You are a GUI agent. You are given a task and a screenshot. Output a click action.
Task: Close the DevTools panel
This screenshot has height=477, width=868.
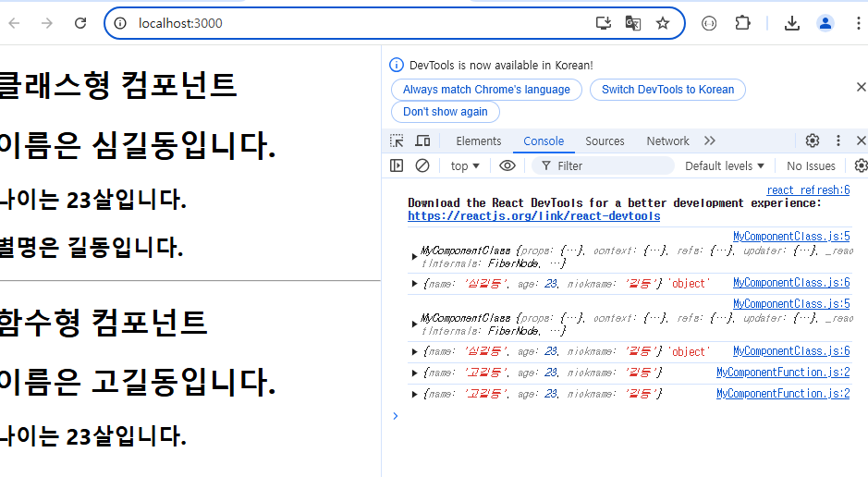pyautogui.click(x=861, y=141)
